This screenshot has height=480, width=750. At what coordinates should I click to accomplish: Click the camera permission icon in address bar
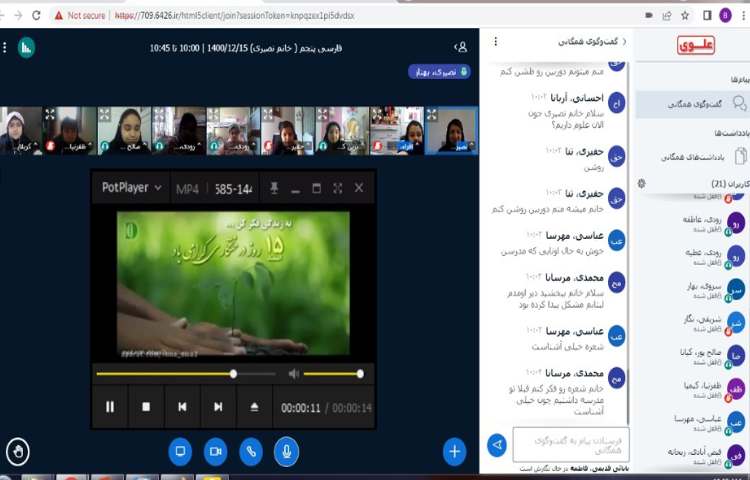point(649,15)
